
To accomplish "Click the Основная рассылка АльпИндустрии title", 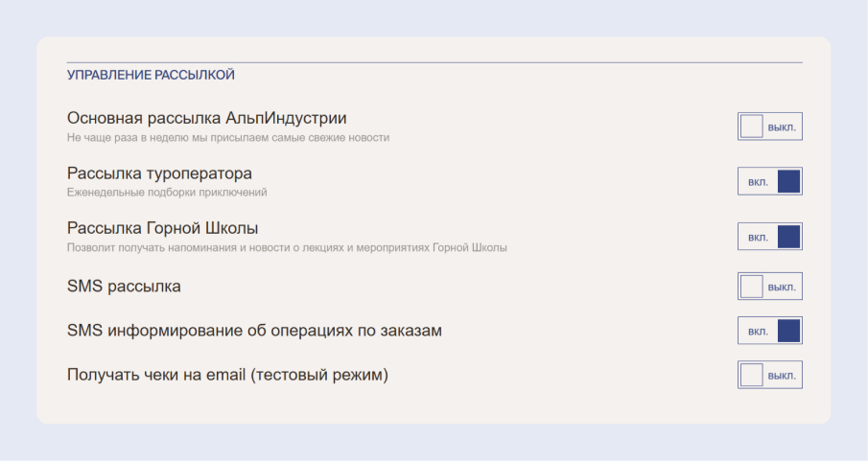I will tap(206, 118).
